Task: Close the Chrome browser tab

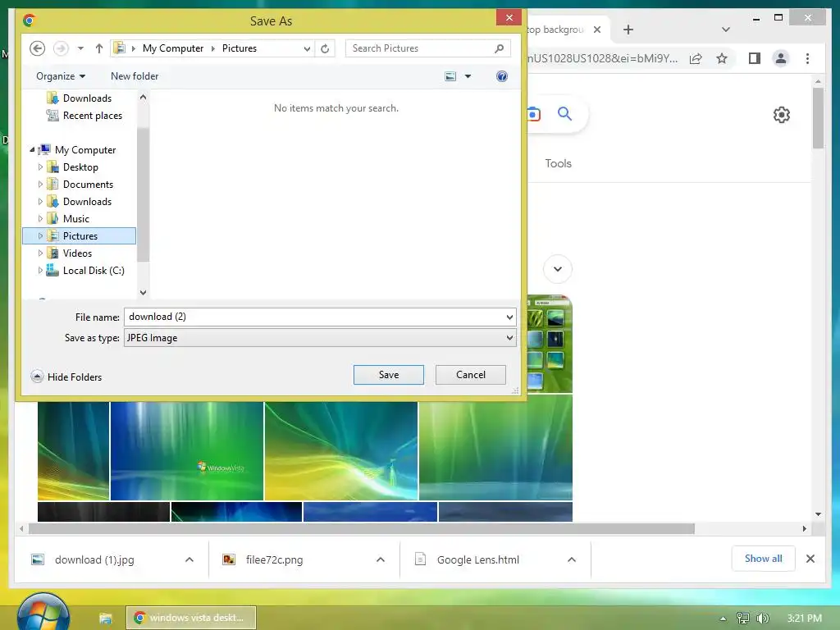Action: tap(597, 30)
